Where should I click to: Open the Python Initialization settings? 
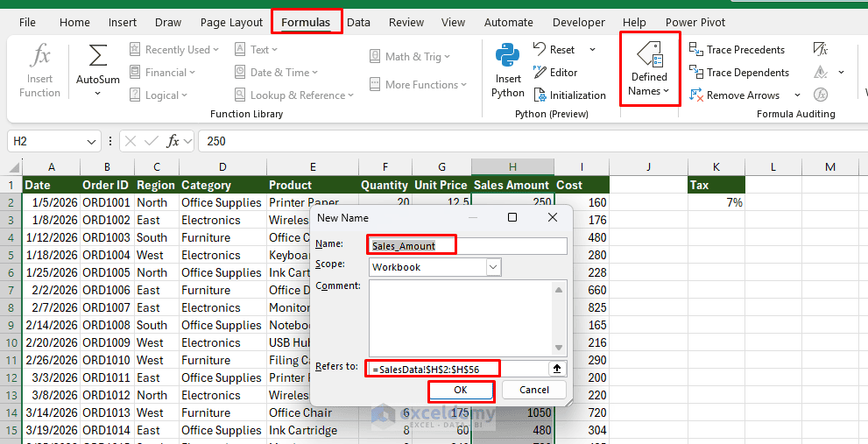click(569, 95)
